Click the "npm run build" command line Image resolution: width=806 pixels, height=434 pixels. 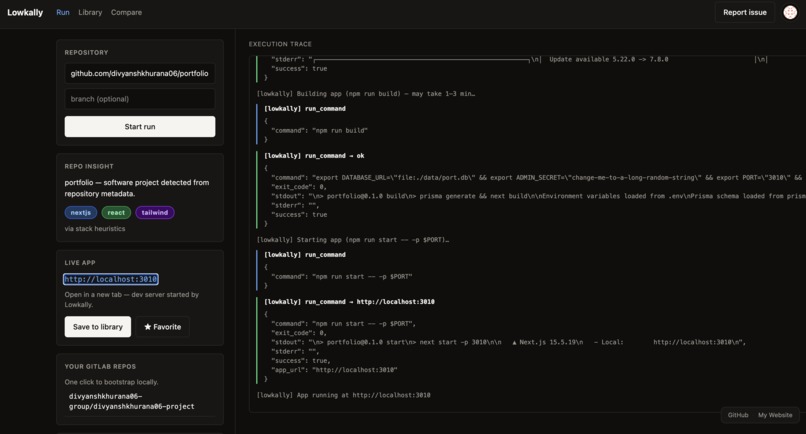319,131
